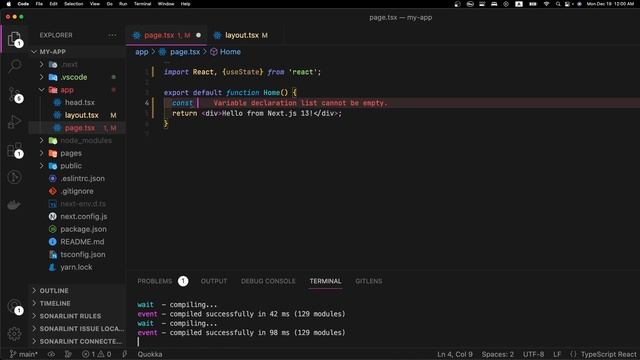The image size is (640, 360).
Task: Click the .eslintrc.json ESLint icon
Action: 53,178
